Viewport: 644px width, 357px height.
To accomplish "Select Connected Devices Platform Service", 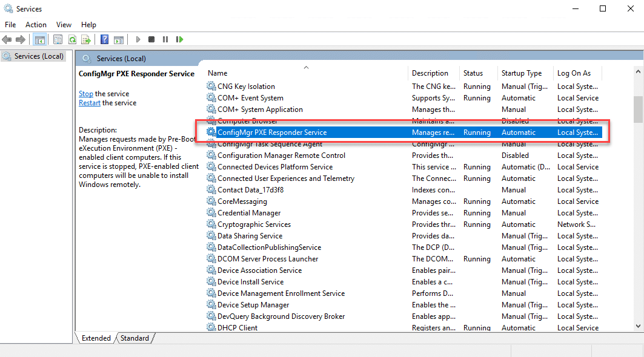I will coord(275,166).
